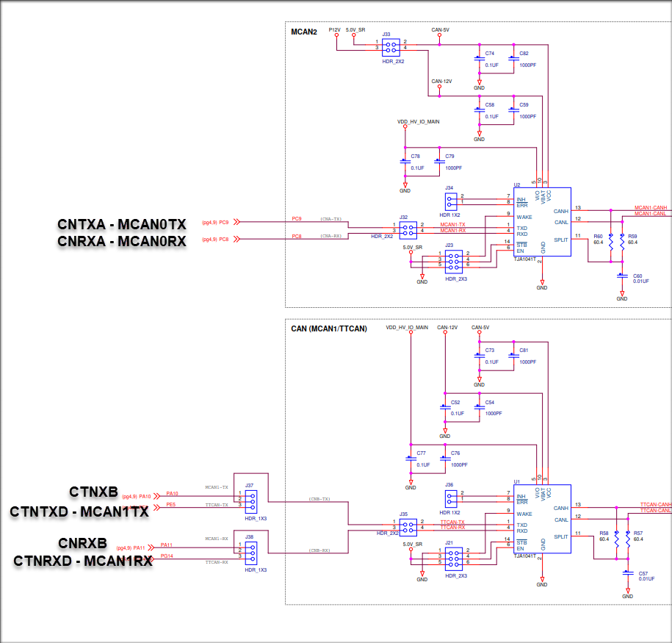Select the CNRXB annotation label
The image size is (672, 643).
82,543
